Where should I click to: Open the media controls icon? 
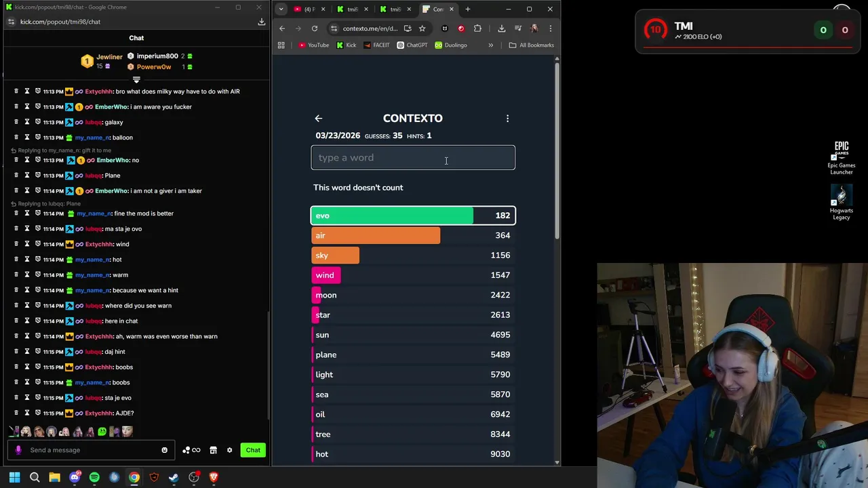click(x=518, y=28)
